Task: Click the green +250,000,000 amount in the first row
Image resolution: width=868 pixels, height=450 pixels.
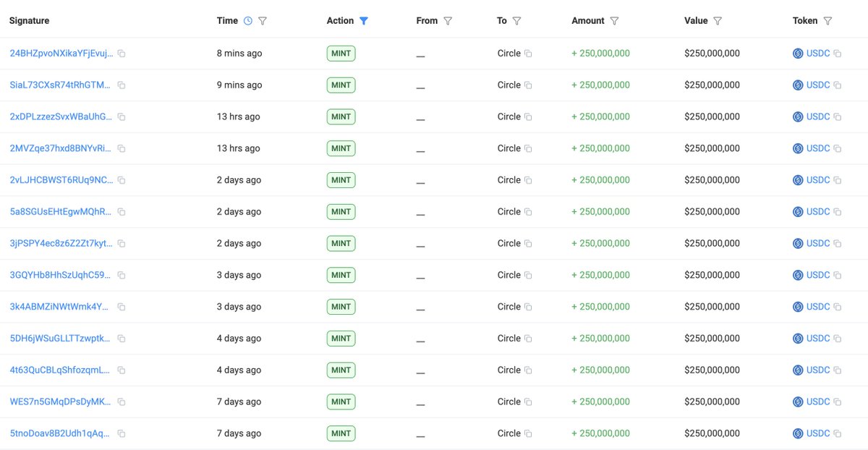Action: (x=601, y=53)
